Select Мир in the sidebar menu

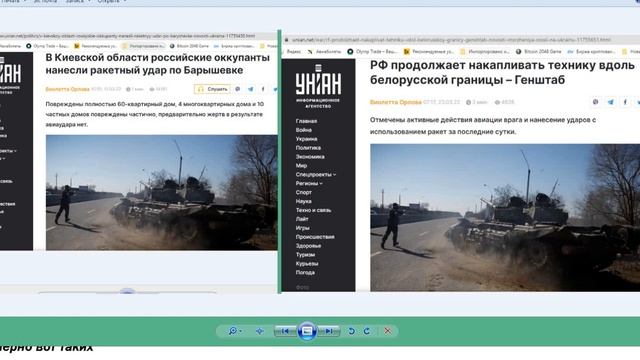301,166
